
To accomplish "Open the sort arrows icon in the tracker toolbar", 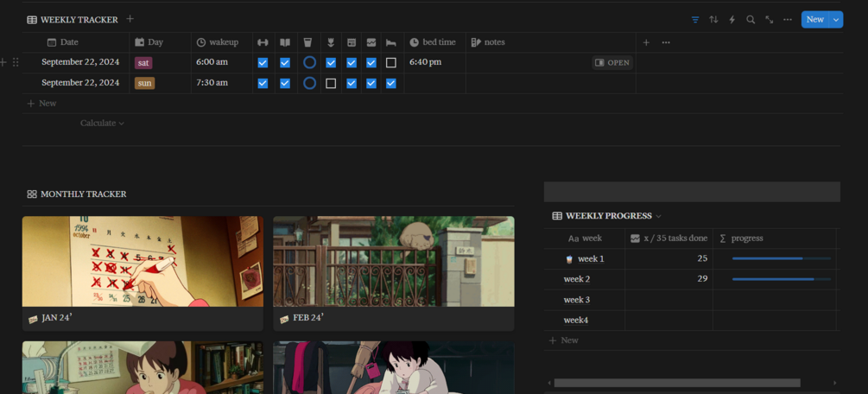I will [713, 19].
